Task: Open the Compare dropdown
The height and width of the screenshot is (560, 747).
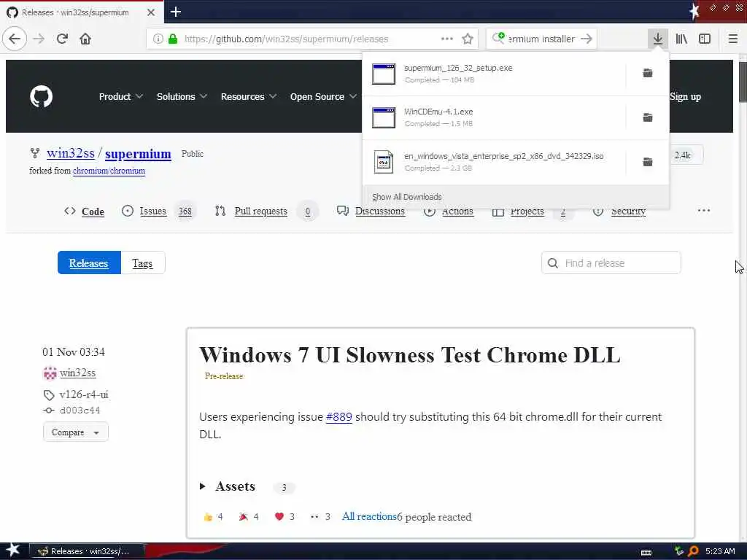Action: (75, 432)
